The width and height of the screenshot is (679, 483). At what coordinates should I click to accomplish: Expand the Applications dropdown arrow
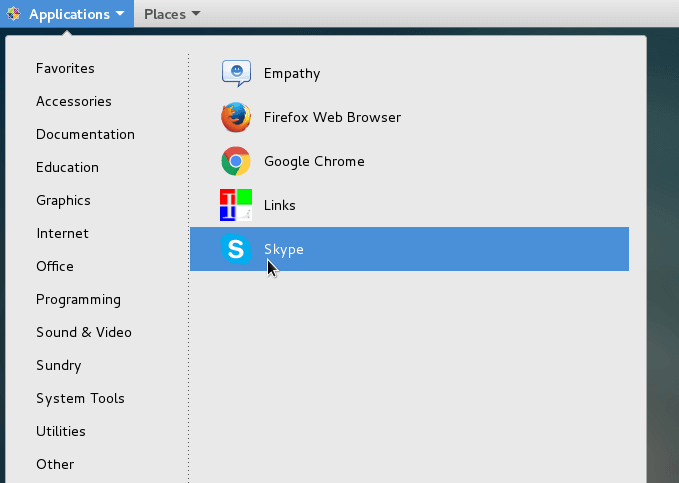tap(119, 14)
